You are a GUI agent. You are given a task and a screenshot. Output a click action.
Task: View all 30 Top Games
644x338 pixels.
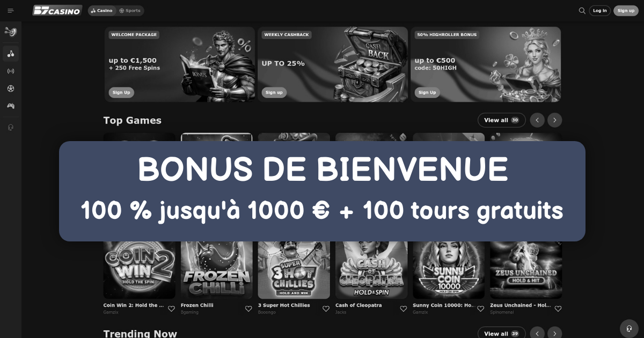(502, 120)
